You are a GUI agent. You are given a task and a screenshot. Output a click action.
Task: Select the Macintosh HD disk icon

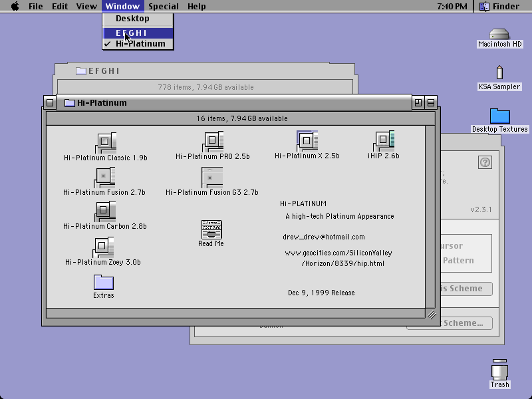pos(499,34)
